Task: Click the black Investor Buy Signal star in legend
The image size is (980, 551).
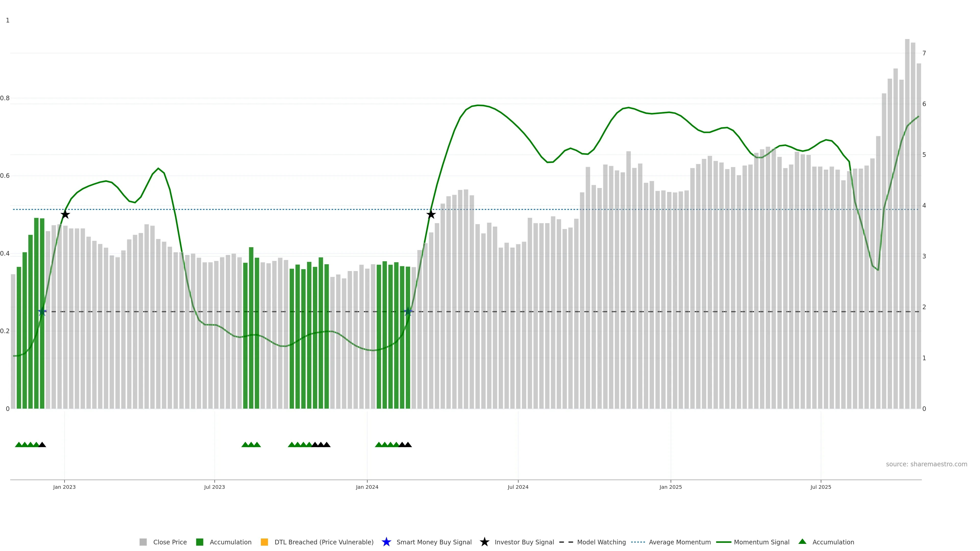Action: point(484,542)
